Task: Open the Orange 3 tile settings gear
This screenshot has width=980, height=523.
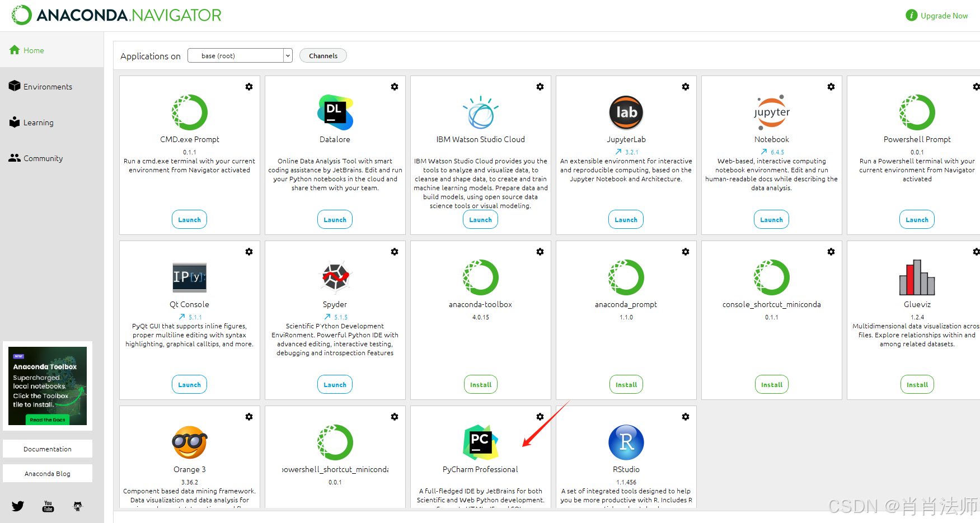Action: (249, 417)
